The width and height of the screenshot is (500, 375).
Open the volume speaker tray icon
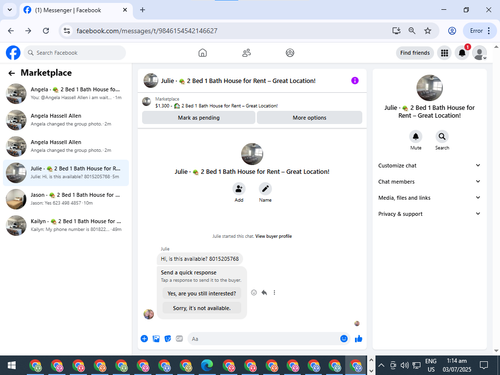(405, 365)
